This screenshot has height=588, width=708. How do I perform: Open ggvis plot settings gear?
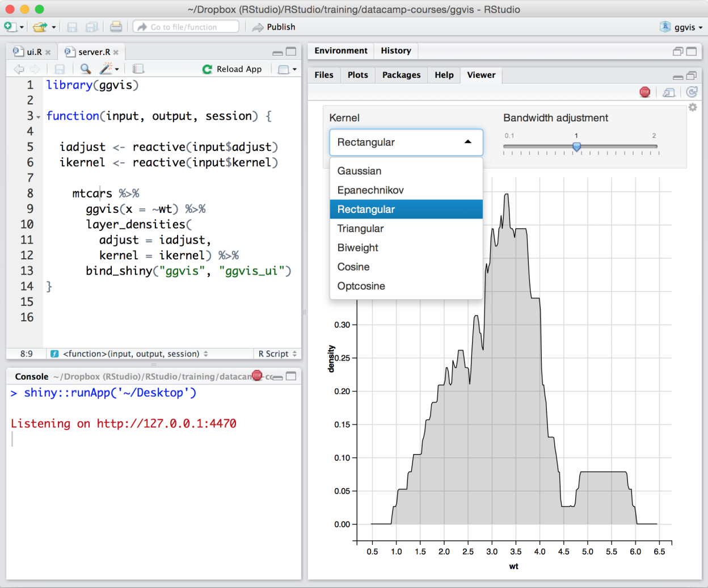tap(693, 107)
